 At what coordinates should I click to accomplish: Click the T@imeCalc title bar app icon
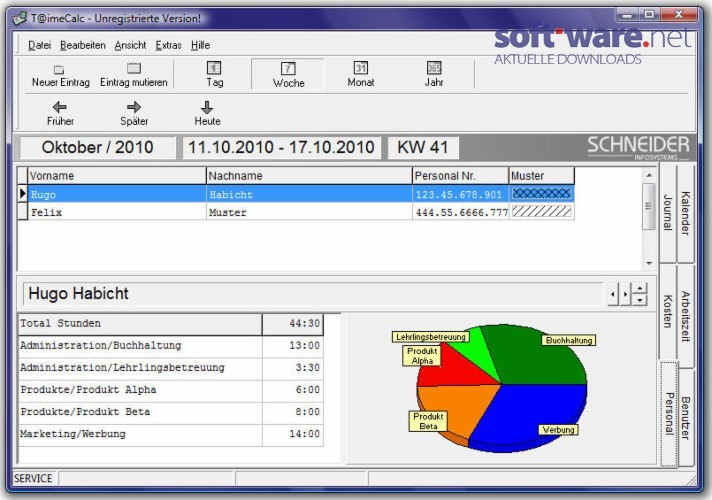pos(19,19)
